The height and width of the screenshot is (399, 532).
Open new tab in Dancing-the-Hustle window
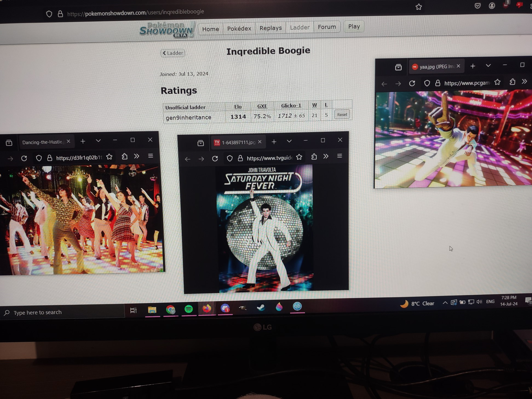coord(83,141)
